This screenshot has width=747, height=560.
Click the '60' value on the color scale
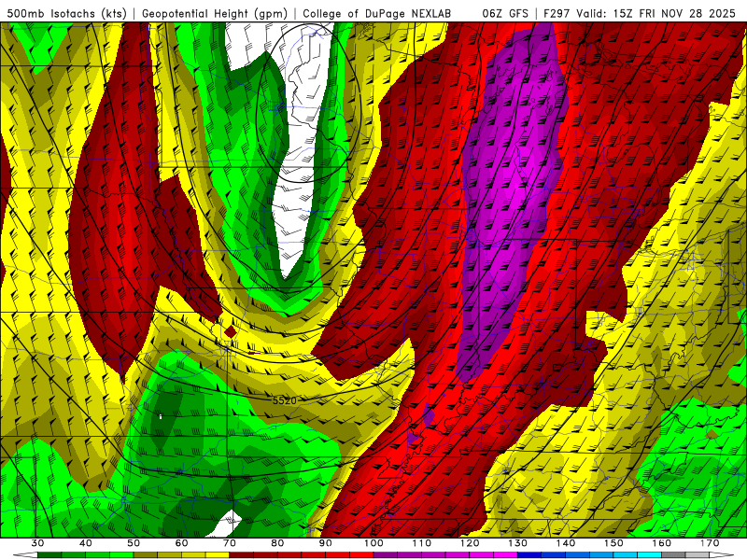point(181,543)
